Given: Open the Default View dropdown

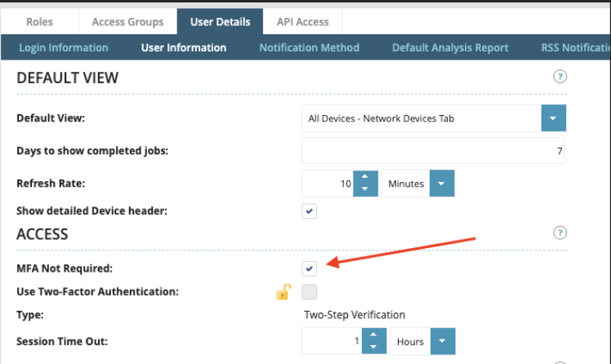Looking at the screenshot, I should [x=553, y=118].
